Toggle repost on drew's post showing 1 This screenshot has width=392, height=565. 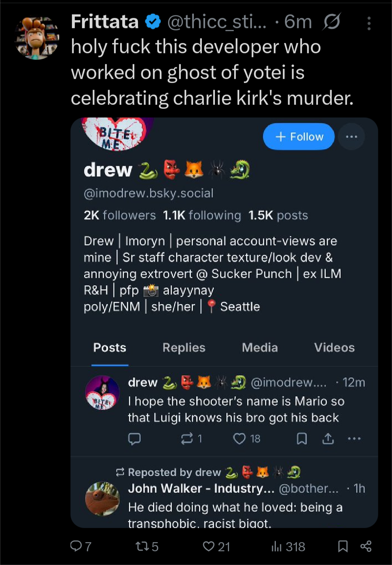187,439
